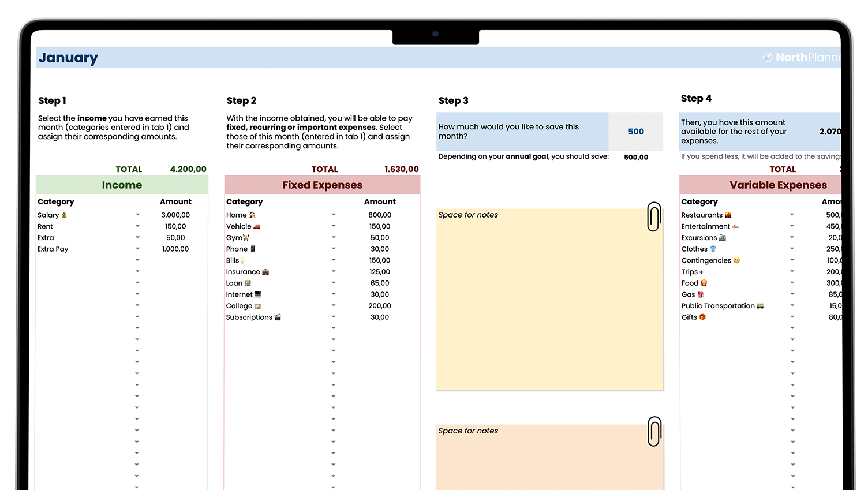Click the Fixed Expenses table header
Screen dimensions: 868x490
tap(322, 185)
